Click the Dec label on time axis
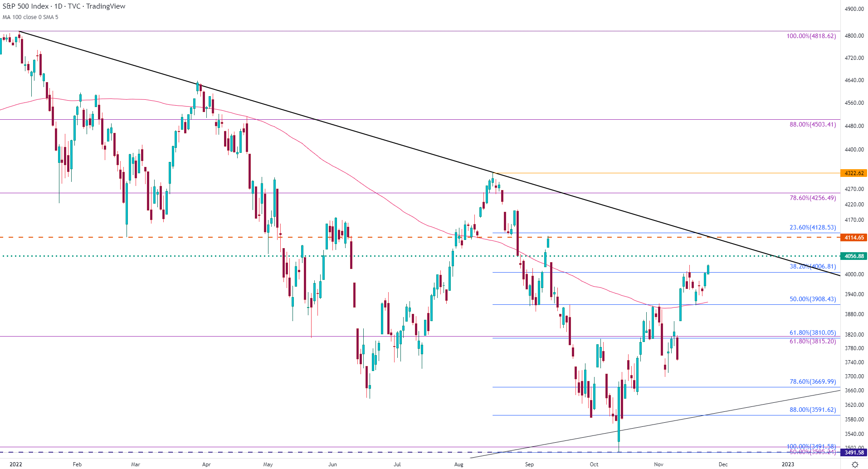Screen dimensions: 868x469 pyautogui.click(x=723, y=464)
